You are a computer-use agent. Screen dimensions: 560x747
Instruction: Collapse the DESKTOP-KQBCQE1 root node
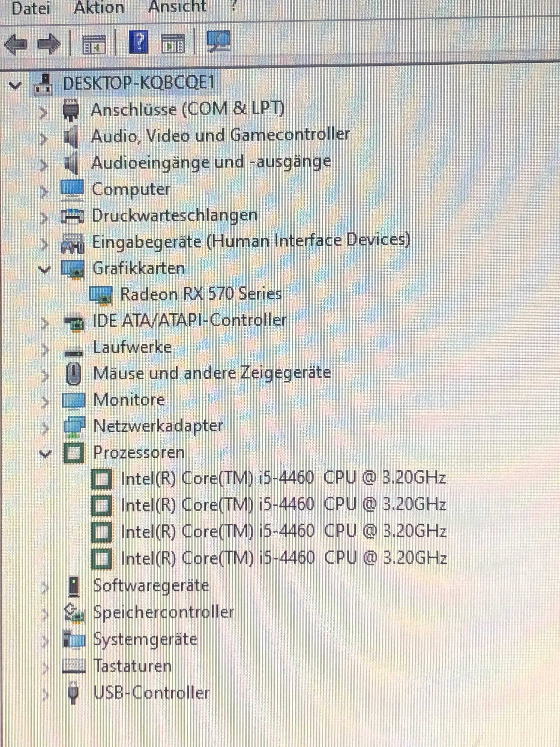[x=15, y=85]
